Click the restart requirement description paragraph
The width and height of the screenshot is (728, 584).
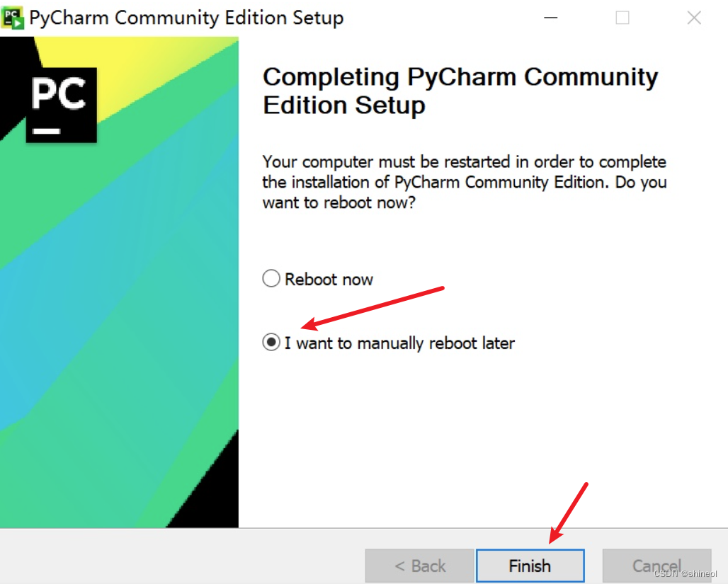(x=465, y=182)
